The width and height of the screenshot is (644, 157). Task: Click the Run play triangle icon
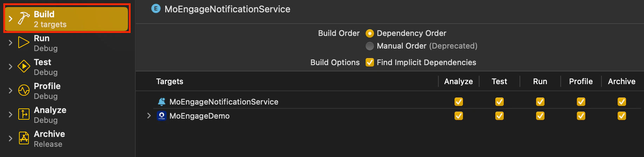click(24, 43)
